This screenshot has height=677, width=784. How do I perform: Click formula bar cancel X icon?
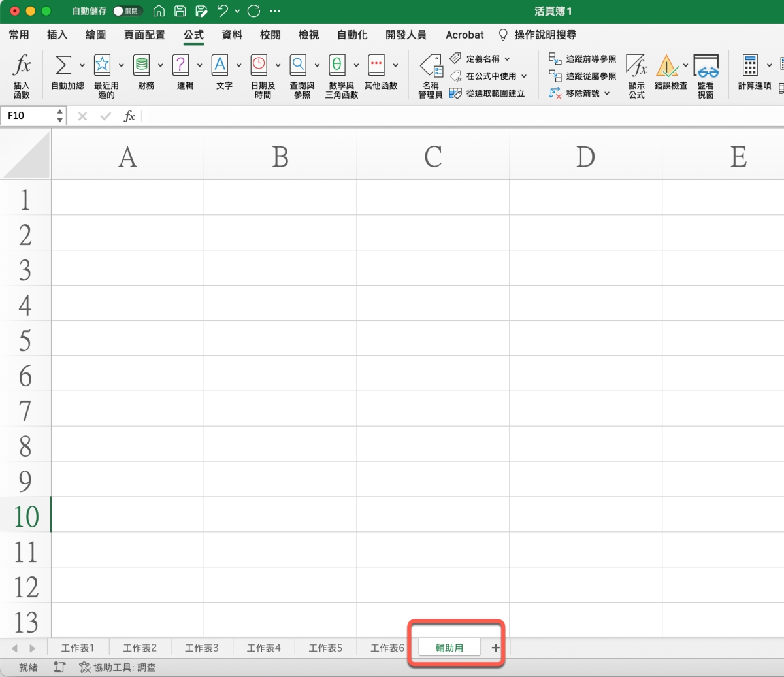pos(82,116)
